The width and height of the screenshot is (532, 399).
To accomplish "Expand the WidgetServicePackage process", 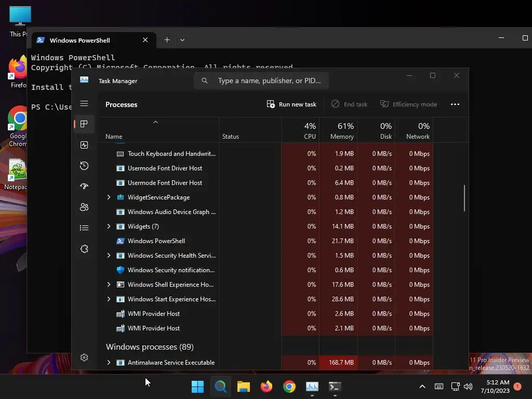I will pyautogui.click(x=109, y=197).
